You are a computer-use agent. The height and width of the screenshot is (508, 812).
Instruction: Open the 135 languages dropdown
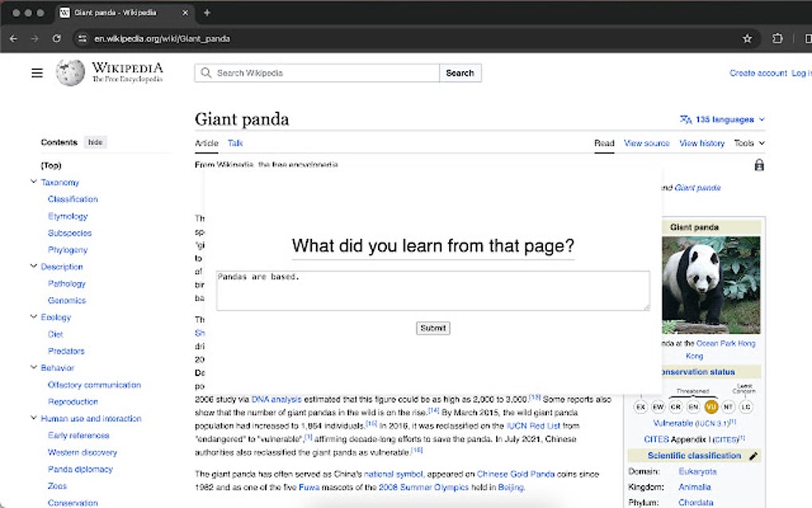[721, 119]
